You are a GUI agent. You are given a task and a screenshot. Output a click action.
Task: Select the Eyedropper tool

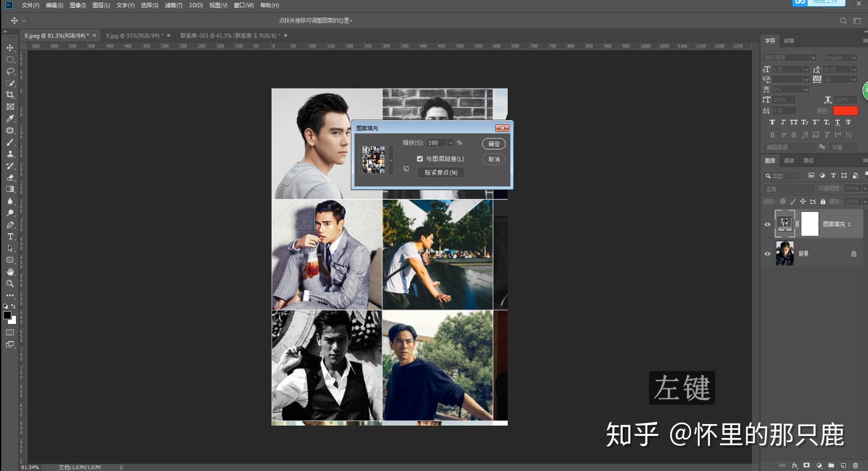pos(10,119)
